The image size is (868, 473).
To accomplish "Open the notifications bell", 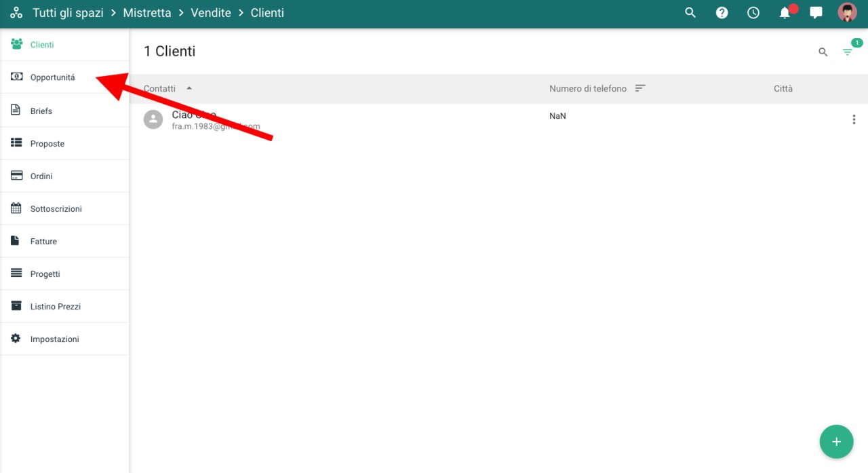I will pyautogui.click(x=785, y=13).
